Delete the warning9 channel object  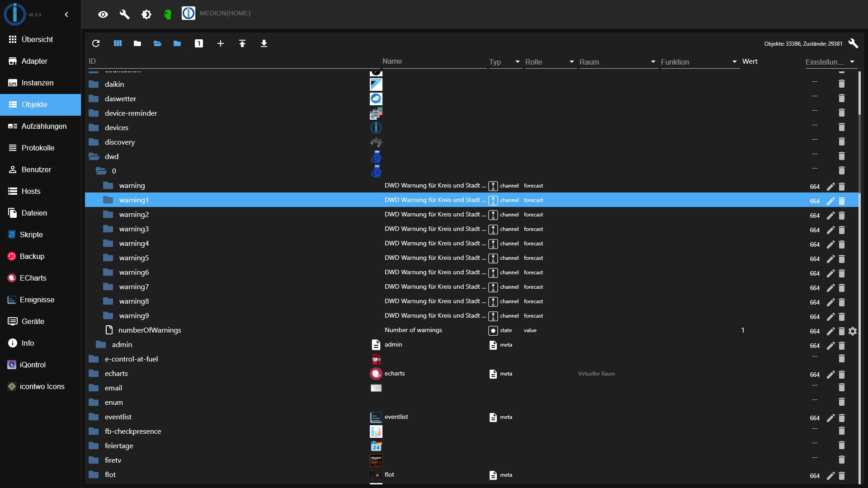(842, 316)
